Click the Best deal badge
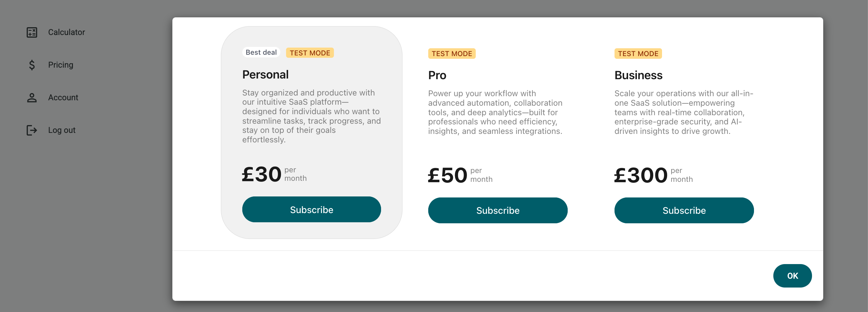The image size is (868, 312). click(261, 52)
